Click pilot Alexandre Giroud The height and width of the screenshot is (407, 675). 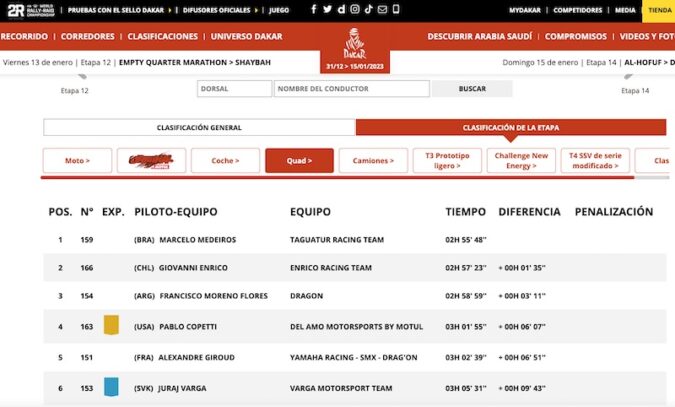(x=196, y=357)
